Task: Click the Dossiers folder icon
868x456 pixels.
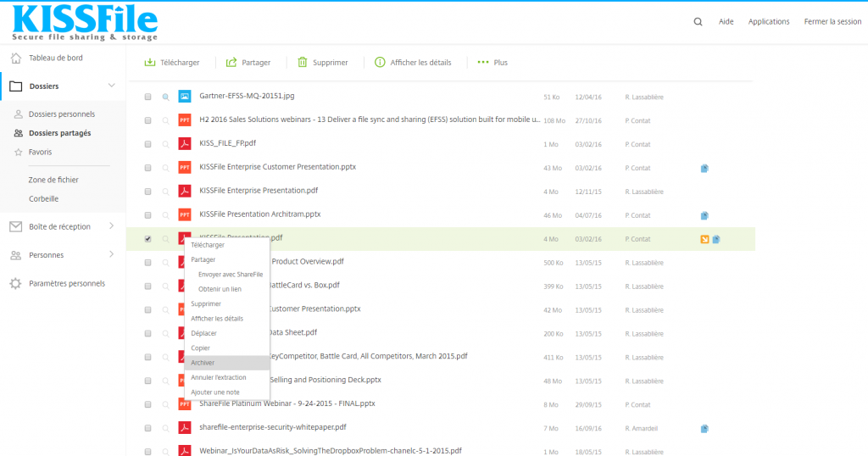Action: [16, 86]
